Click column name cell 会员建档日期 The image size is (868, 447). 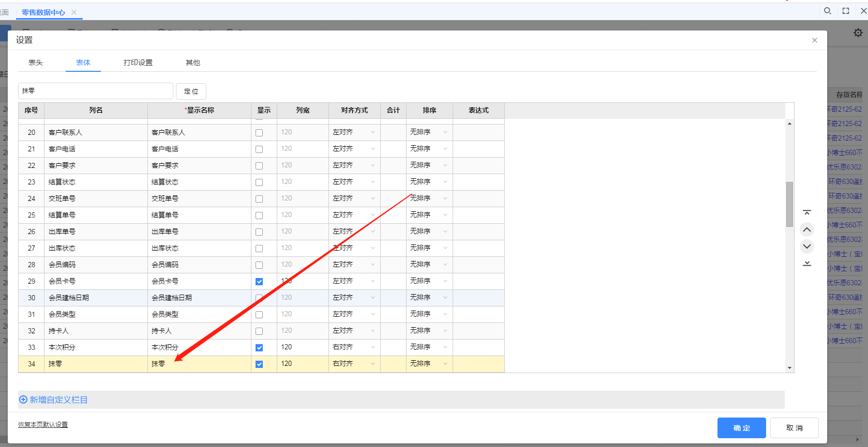[x=96, y=298]
